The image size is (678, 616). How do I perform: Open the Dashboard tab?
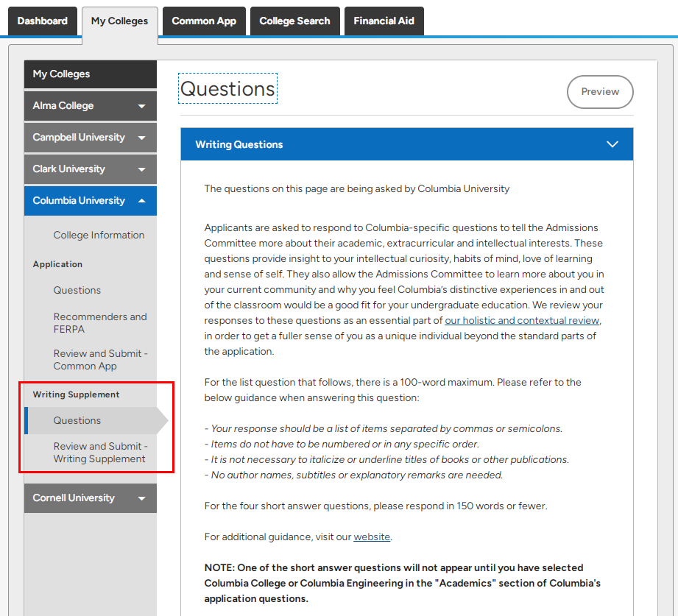pos(43,21)
